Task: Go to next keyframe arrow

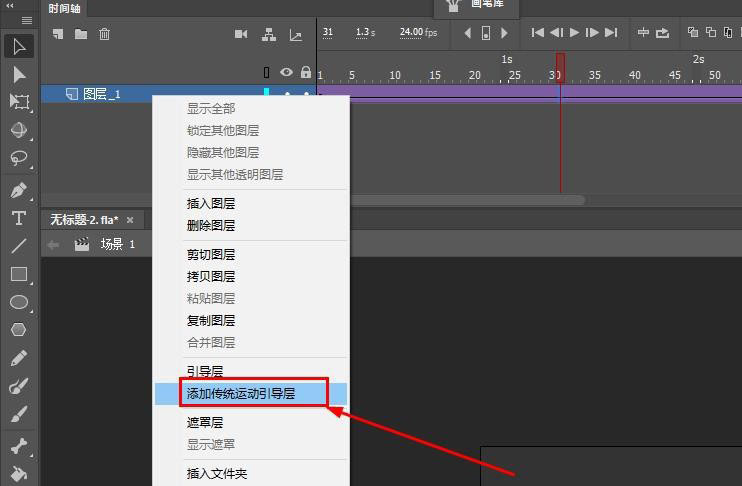Action: click(x=504, y=33)
